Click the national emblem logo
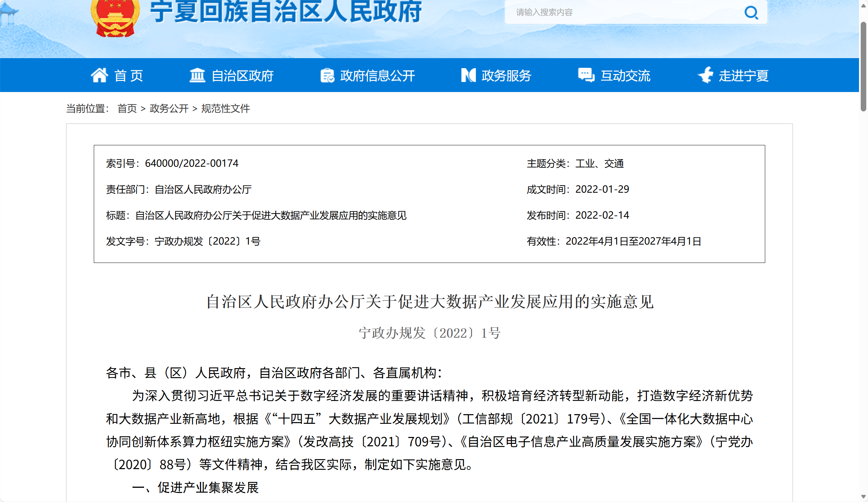 click(115, 17)
